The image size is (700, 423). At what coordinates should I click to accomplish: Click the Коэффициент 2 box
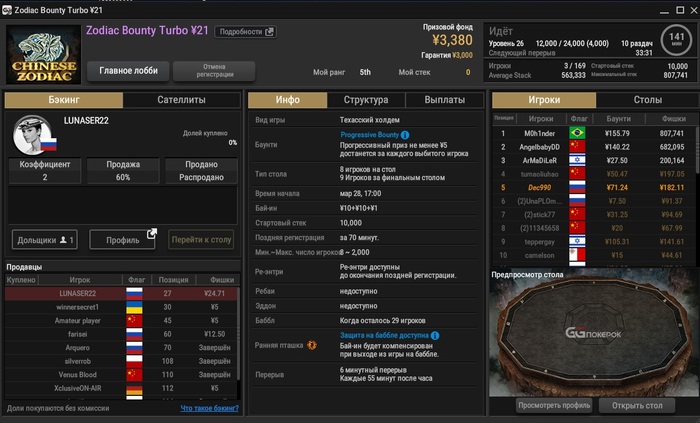tap(45, 170)
